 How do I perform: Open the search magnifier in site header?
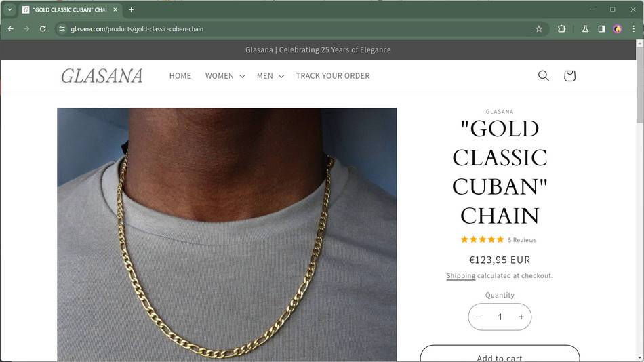coord(543,76)
